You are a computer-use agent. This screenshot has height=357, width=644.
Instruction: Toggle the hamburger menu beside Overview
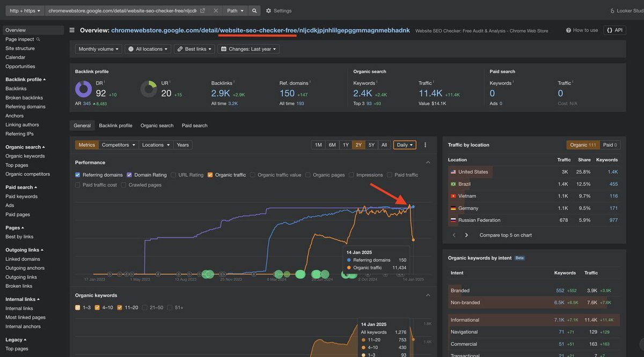coord(72,31)
